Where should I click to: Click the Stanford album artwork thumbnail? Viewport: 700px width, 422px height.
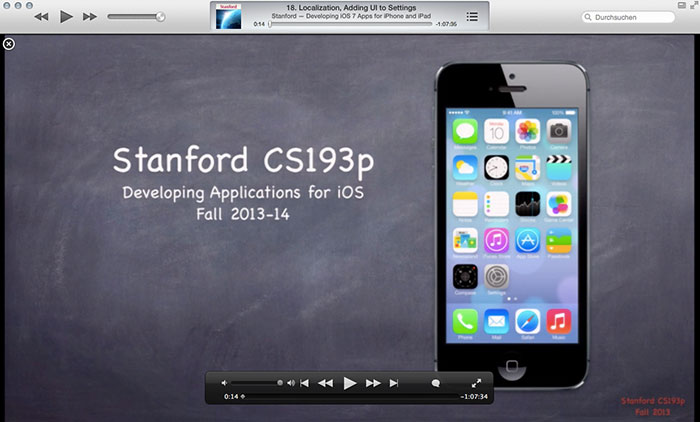coord(229,16)
